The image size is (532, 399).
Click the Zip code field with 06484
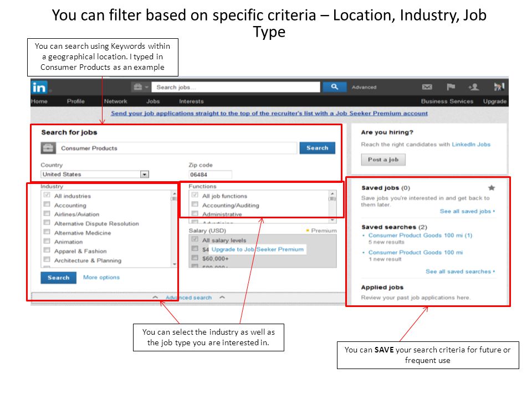coord(211,175)
